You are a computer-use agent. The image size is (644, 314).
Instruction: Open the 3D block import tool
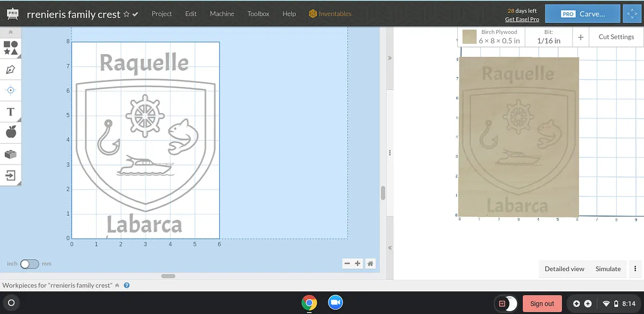[x=11, y=154]
